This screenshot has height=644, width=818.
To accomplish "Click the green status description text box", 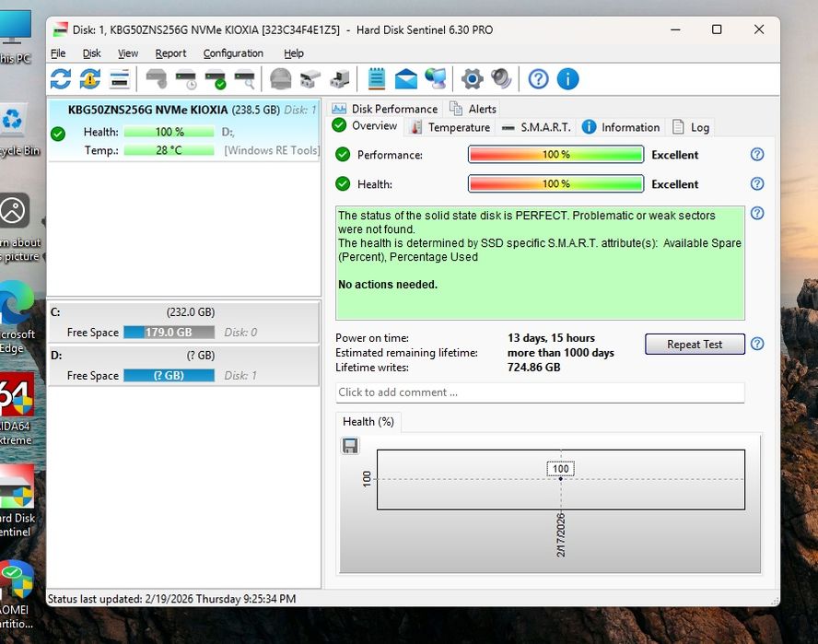I will coord(540,263).
